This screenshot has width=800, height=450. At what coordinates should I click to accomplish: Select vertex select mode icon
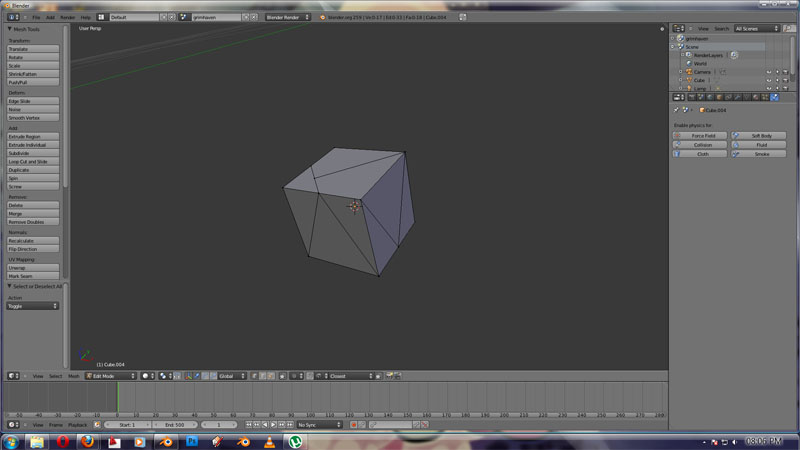pyautogui.click(x=254, y=376)
